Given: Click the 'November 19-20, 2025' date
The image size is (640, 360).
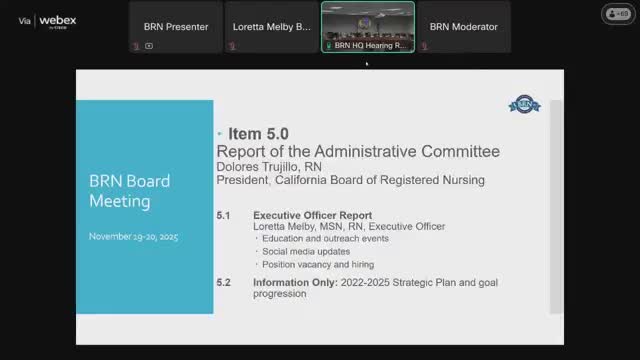Looking at the screenshot, I should 133,237.
